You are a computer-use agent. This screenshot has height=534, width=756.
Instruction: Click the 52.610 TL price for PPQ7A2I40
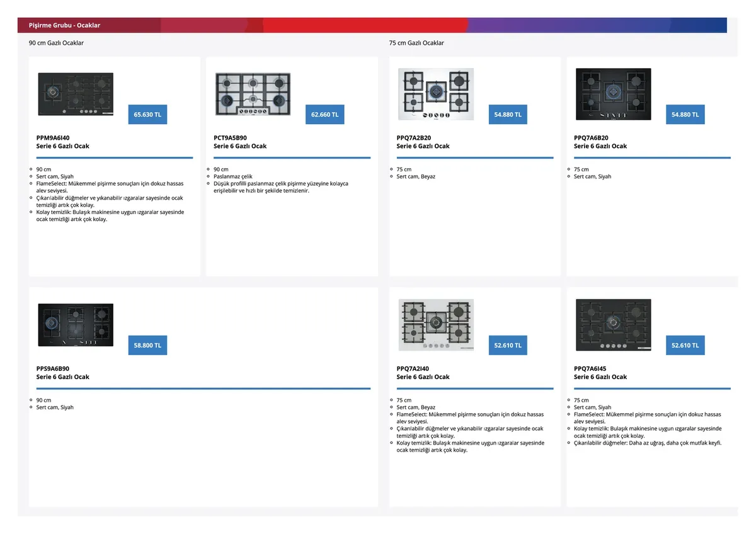coord(508,345)
